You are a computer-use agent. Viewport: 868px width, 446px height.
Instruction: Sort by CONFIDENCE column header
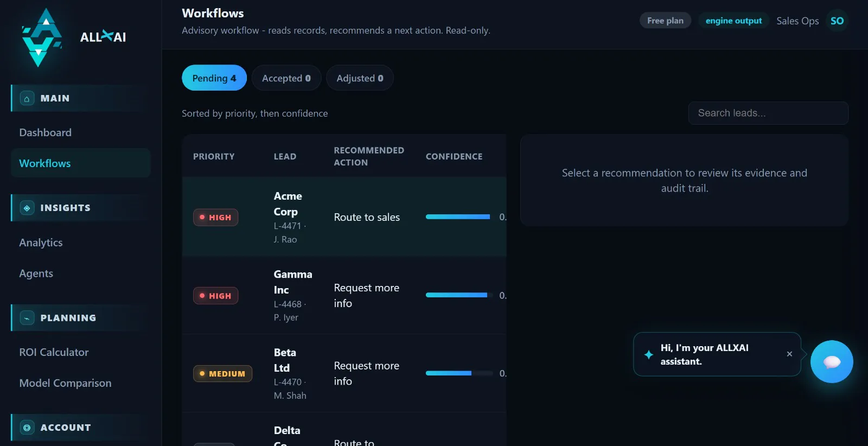pyautogui.click(x=454, y=156)
